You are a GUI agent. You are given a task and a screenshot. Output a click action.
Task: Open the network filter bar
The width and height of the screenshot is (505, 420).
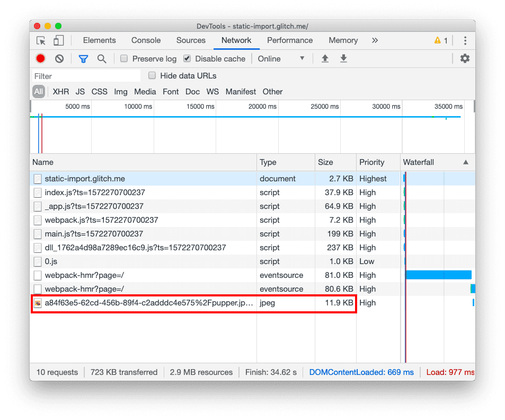click(x=83, y=58)
